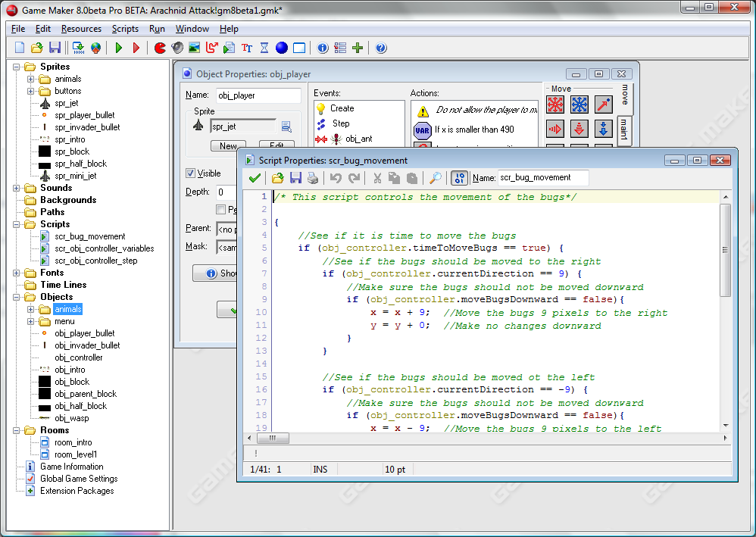
Task: Open game information via toolbar info icon
Action: [x=323, y=48]
